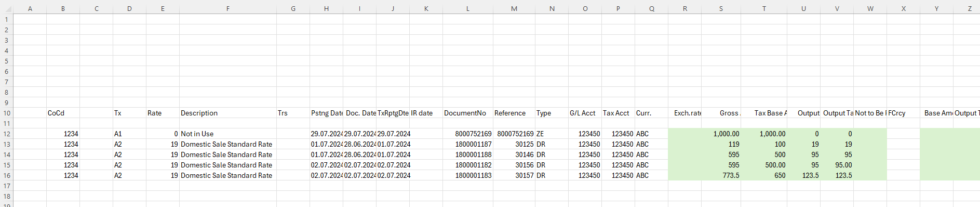Viewport: 980px width, 207px height.
Task: Click the 'Rate' header cell
Action: click(x=163, y=113)
